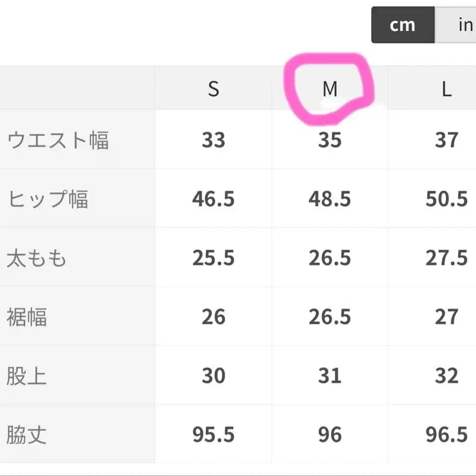The width and height of the screenshot is (476, 476).
Task: Select the cm unit toggle
Action: [403, 25]
